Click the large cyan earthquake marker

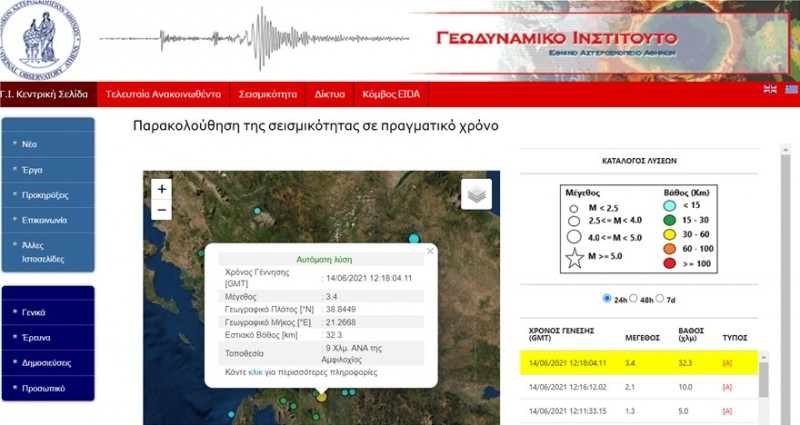(414, 238)
